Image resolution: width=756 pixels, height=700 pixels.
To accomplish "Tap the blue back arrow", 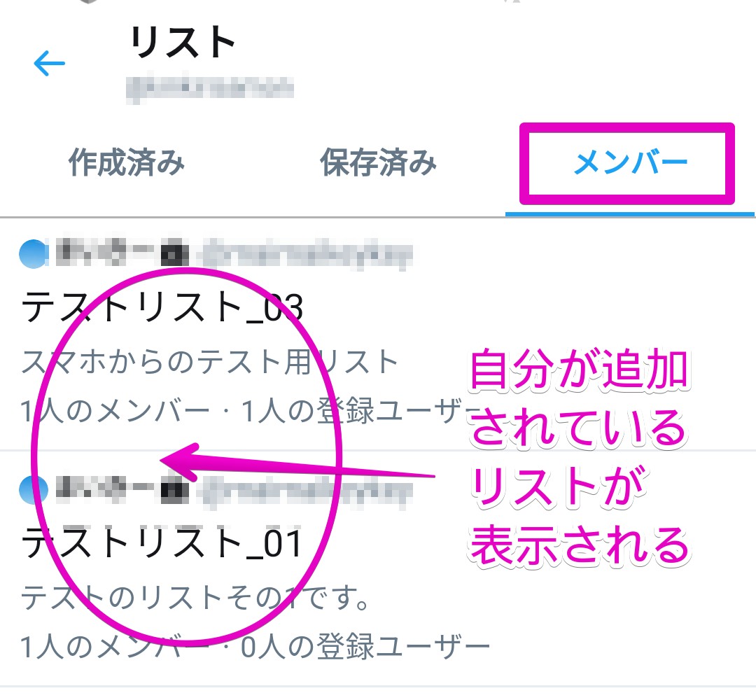I will click(x=49, y=63).
